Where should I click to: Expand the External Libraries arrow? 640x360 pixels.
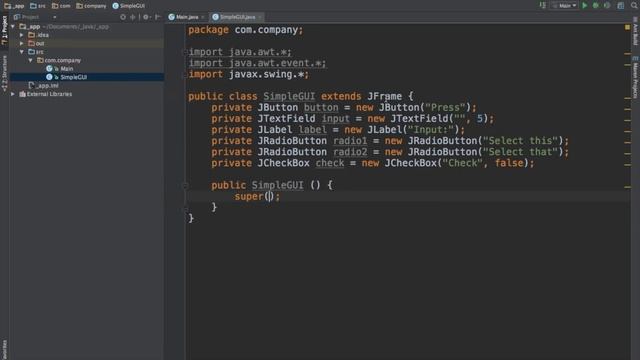(13, 94)
